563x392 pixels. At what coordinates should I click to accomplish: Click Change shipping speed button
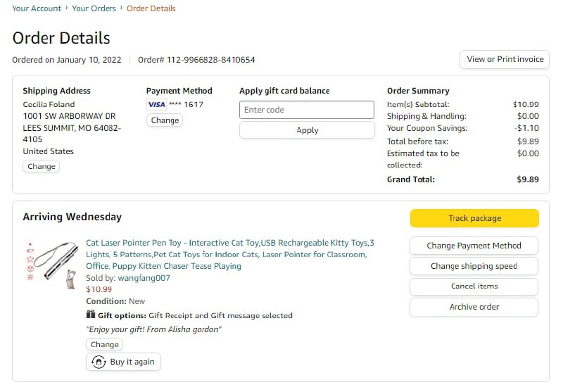[x=474, y=266]
